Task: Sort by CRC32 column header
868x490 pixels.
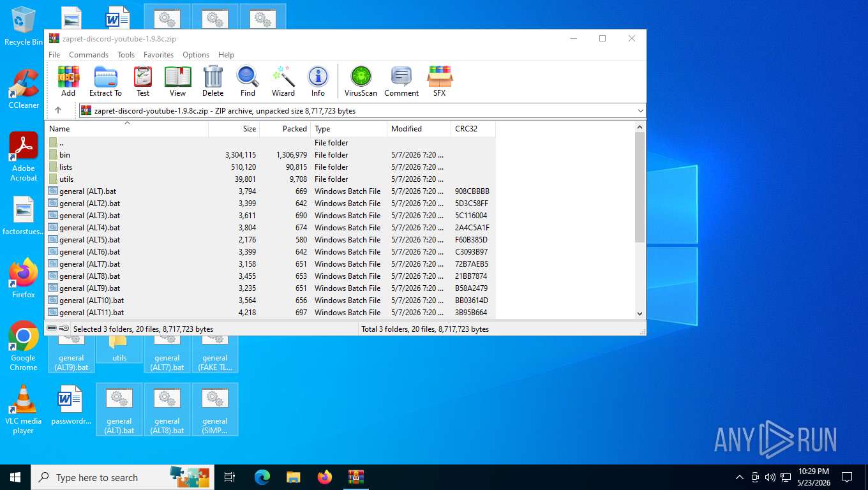Action: (474, 128)
